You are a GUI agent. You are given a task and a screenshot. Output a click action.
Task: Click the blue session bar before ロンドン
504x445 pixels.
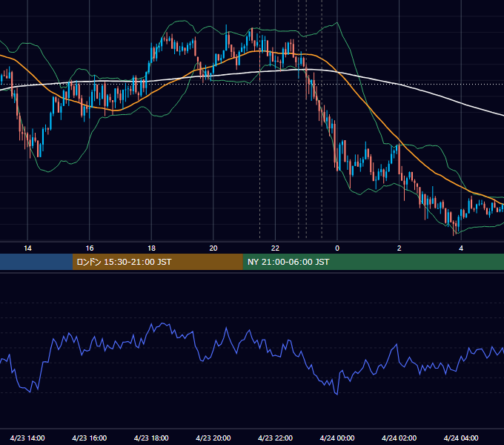coord(36,262)
